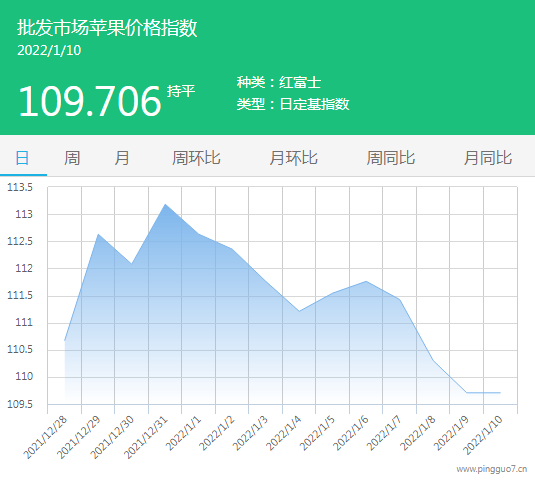Open the 月 monthly tab

(122, 158)
